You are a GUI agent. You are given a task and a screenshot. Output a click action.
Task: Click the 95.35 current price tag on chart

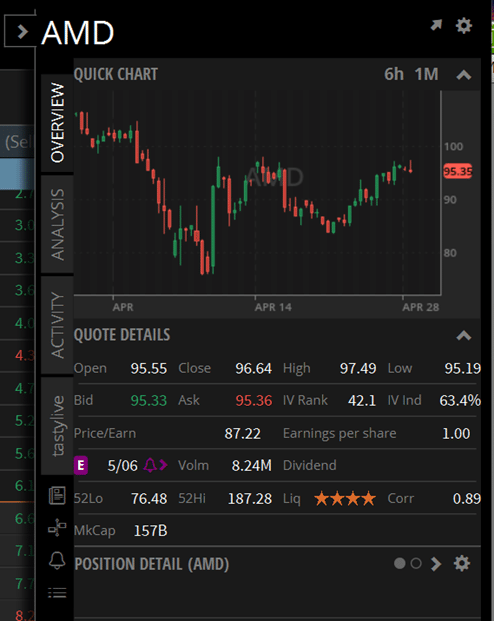[458, 171]
